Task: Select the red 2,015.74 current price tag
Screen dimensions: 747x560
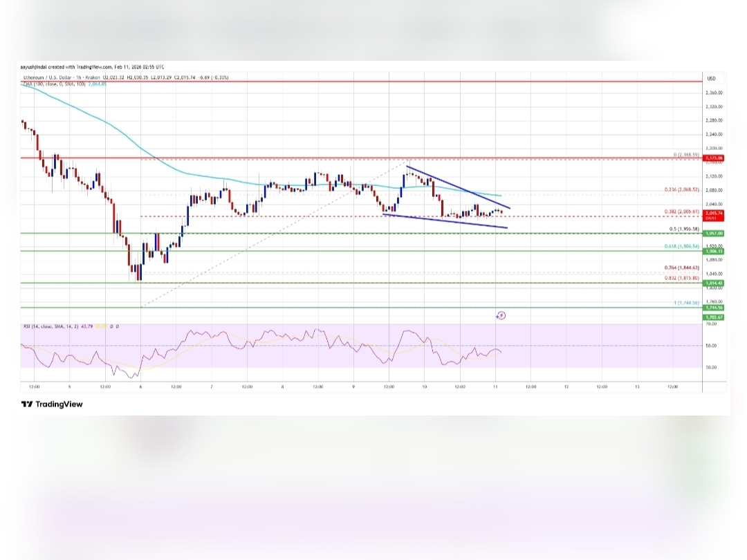Action: tap(713, 216)
